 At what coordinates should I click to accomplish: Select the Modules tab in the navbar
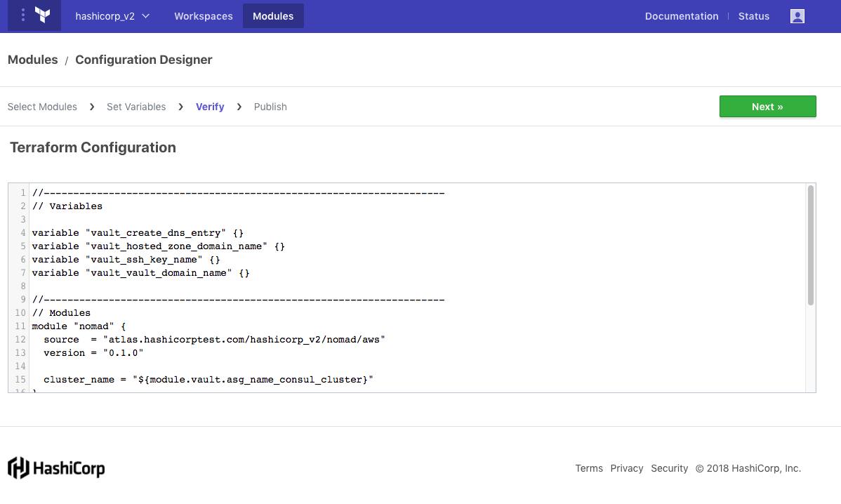pos(273,16)
